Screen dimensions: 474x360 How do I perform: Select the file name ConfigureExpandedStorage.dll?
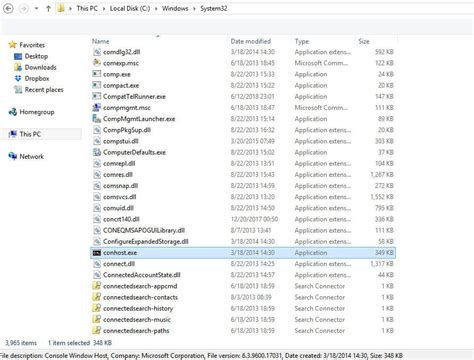coord(146,241)
